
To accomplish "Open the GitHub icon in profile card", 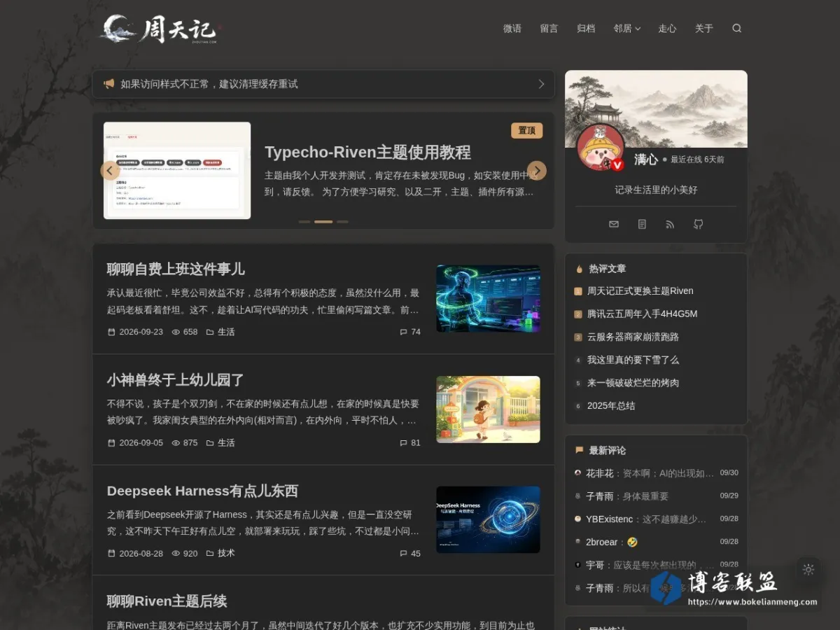I will point(698,225).
